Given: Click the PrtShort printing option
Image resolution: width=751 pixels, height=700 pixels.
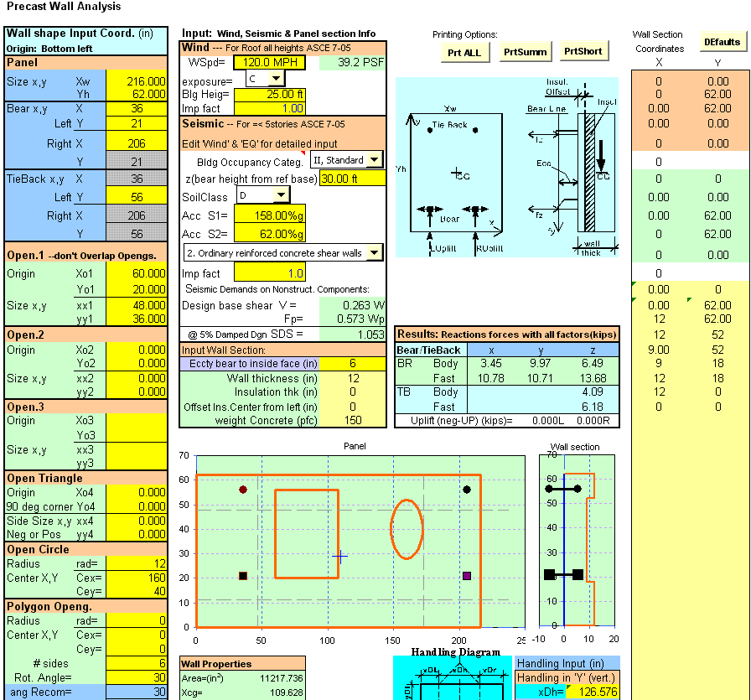Looking at the screenshot, I should coord(583,51).
